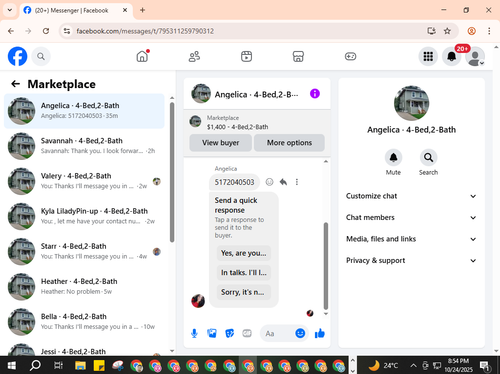500x374 pixels.
Task: Send a thumbs-up like
Action: click(x=320, y=333)
